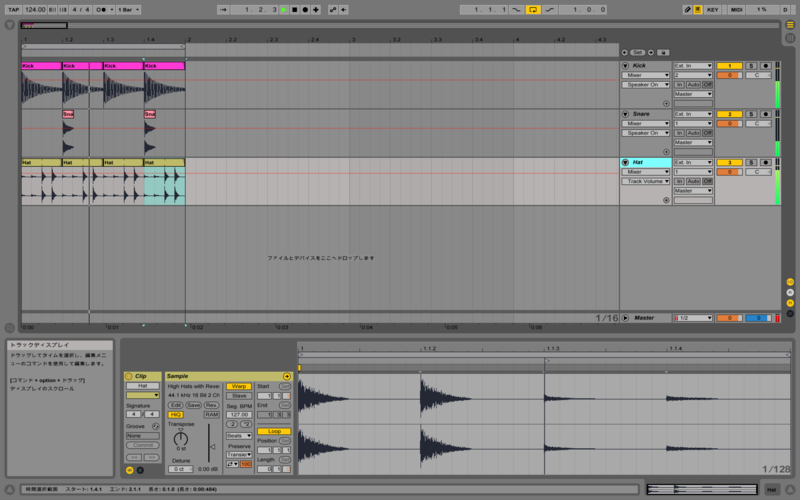Show the Sample box with the yellow round toggle
The width and height of the screenshot is (800, 500).
[x=130, y=470]
